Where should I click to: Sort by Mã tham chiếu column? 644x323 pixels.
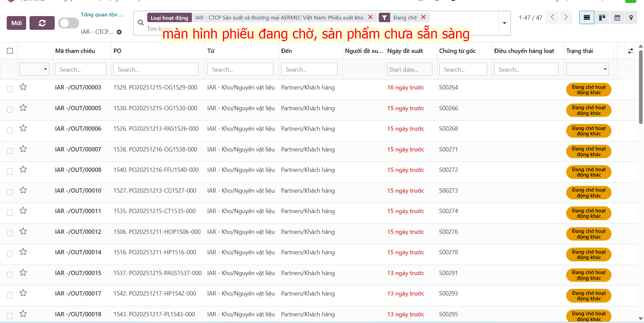75,51
